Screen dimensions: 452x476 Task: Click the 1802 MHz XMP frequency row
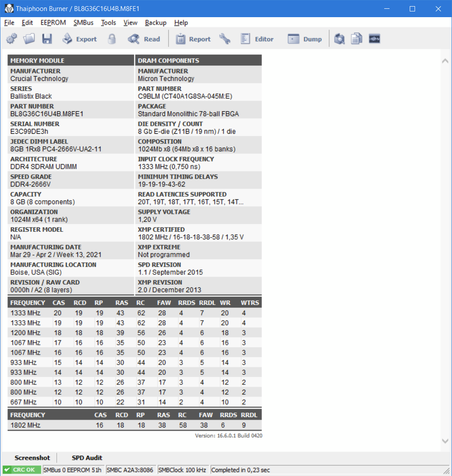pyautogui.click(x=135, y=425)
